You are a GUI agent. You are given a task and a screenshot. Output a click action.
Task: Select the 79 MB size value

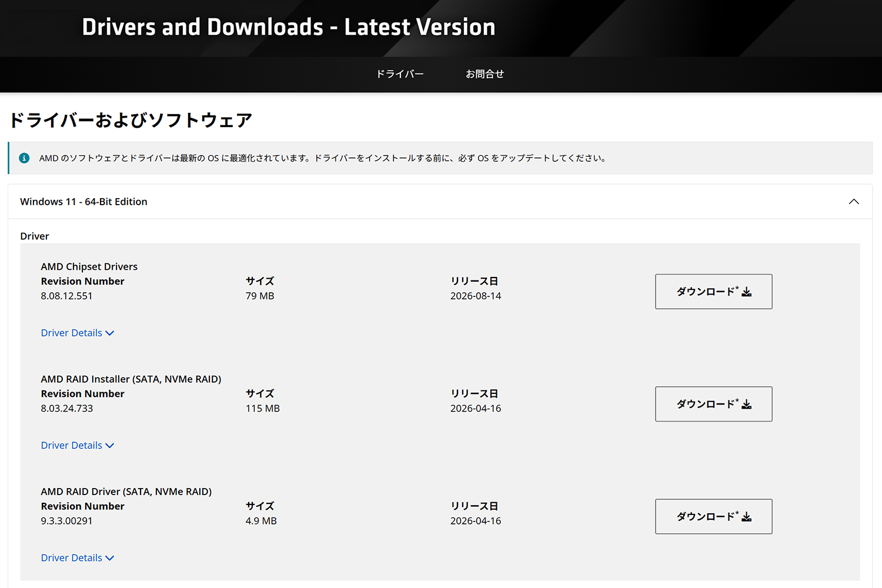(260, 296)
